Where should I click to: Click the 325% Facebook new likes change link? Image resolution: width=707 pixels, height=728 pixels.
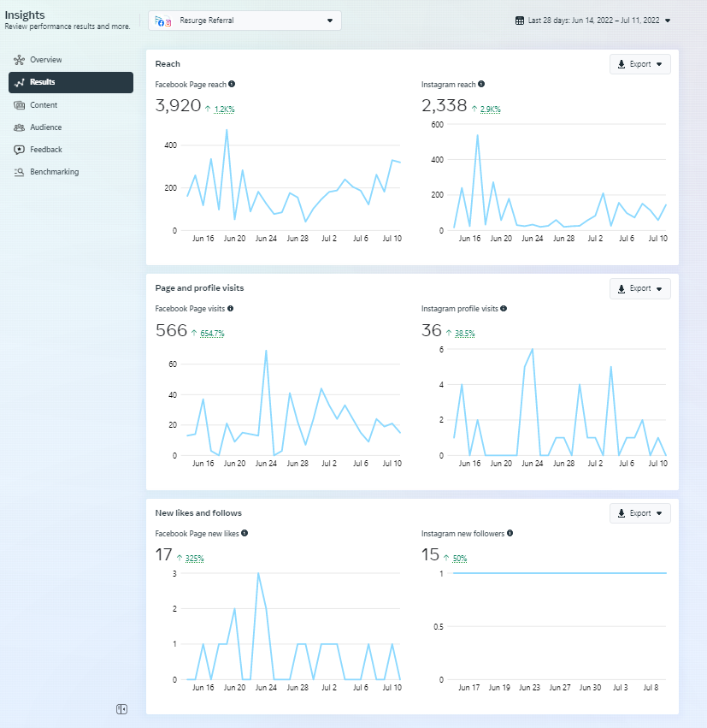(x=194, y=558)
